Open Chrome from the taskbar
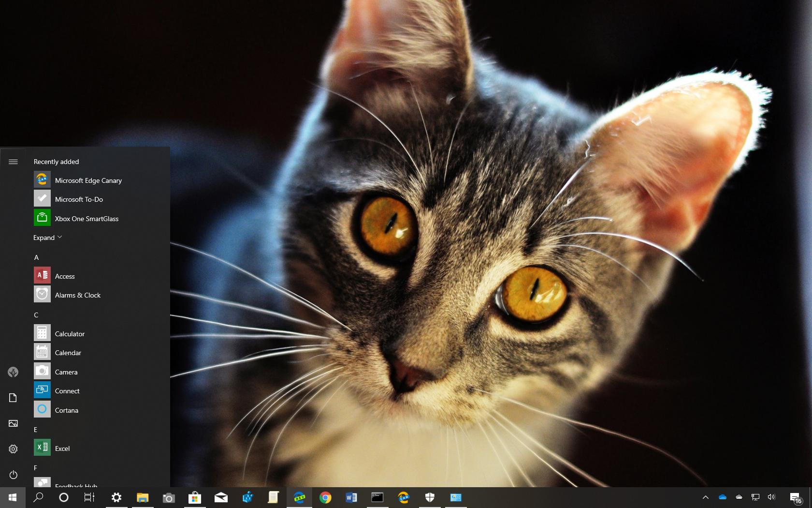Image resolution: width=812 pixels, height=508 pixels. 325,497
